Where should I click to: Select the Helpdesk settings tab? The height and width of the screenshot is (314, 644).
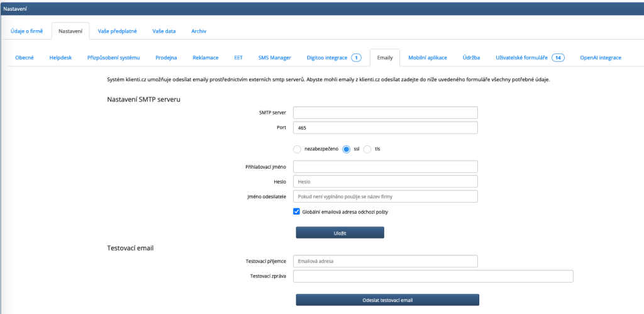60,57
